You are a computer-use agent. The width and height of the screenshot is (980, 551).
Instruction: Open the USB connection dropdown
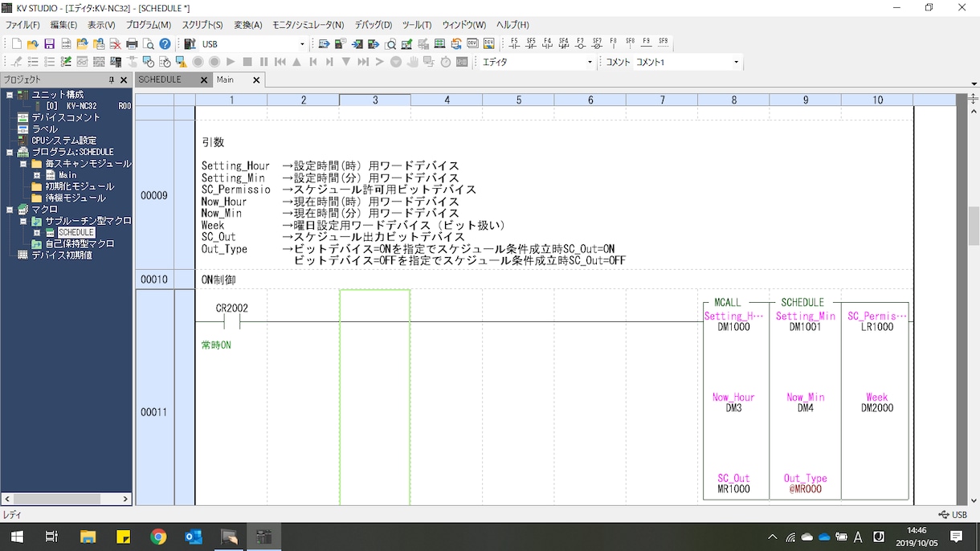tap(302, 44)
